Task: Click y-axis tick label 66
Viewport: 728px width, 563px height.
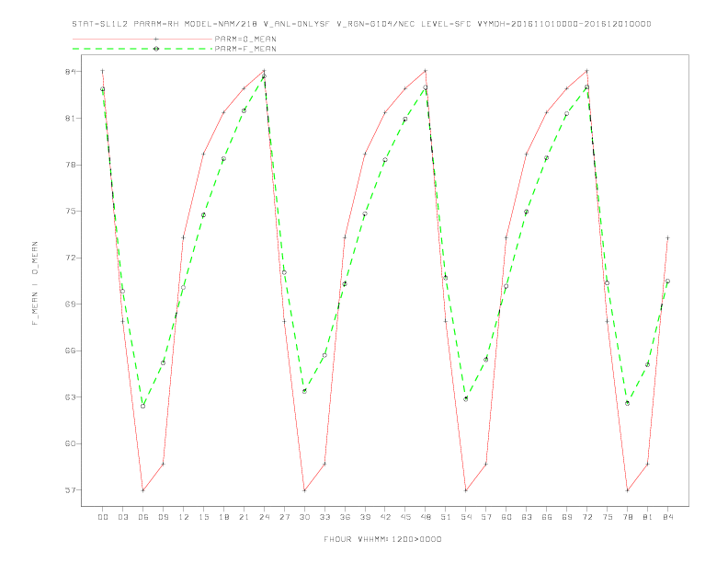Action: [x=70, y=350]
